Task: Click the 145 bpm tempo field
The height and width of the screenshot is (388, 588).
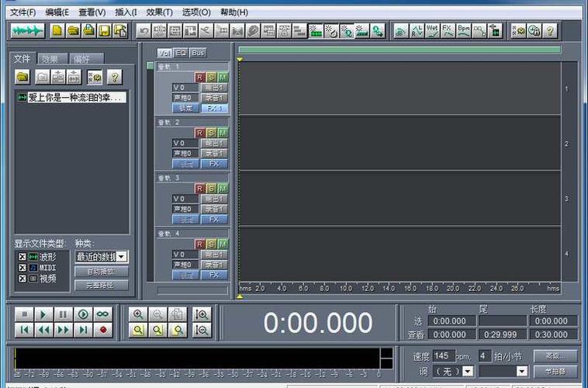Action: (x=444, y=355)
